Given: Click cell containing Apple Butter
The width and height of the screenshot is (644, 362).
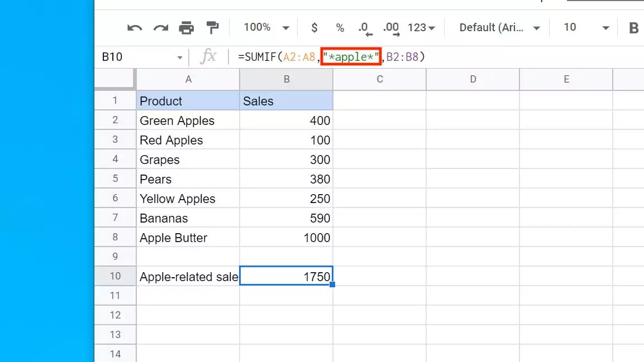Looking at the screenshot, I should 188,238.
